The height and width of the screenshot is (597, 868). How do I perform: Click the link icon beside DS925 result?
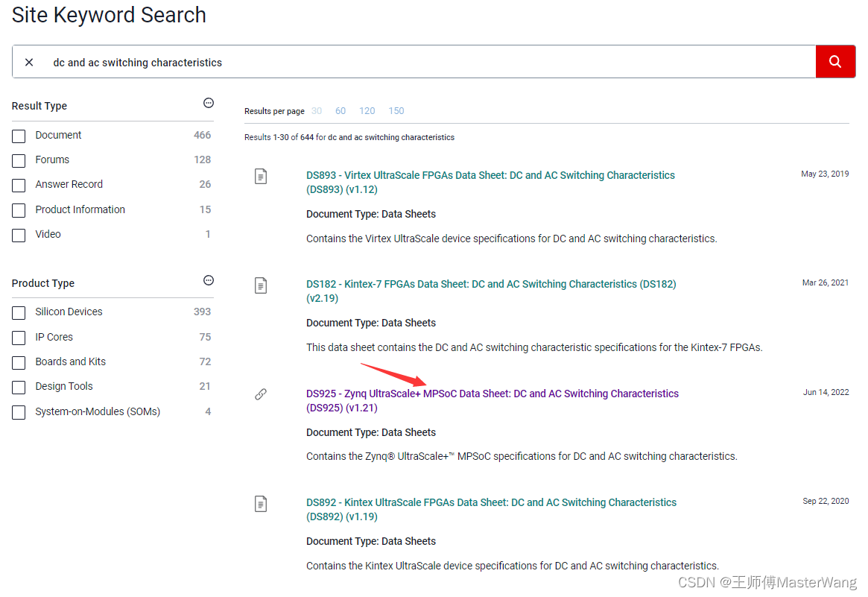261,394
